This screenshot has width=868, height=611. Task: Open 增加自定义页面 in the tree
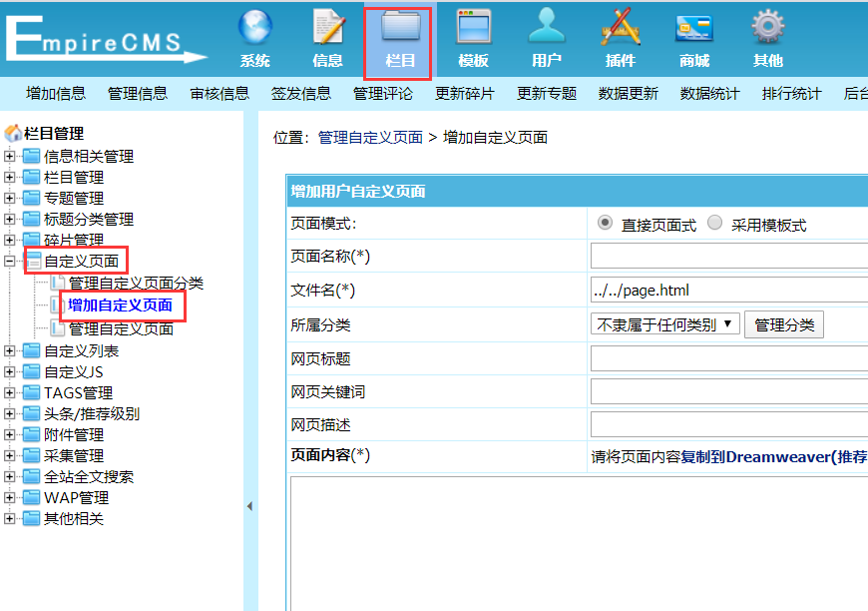point(120,305)
